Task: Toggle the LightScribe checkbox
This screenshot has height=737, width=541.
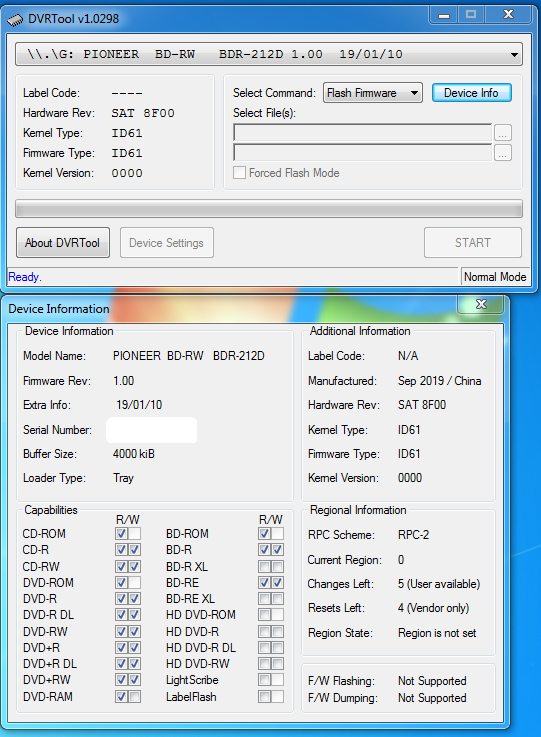Action: [x=264, y=680]
